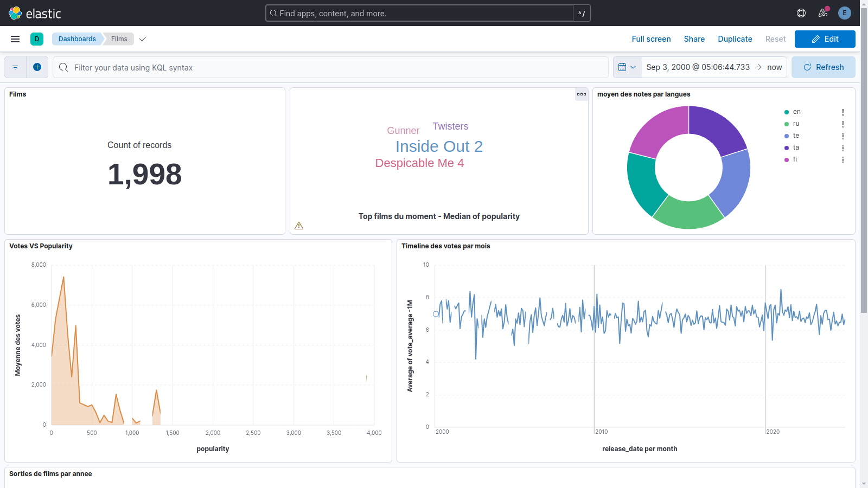The height and width of the screenshot is (488, 868).
Task: Open the saved query filter menu
Action: (15, 67)
